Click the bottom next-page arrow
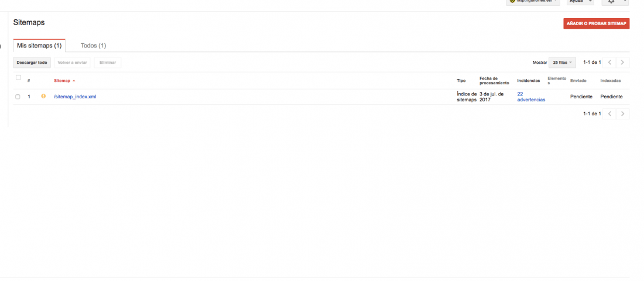The height and width of the screenshot is (281, 644). click(623, 114)
